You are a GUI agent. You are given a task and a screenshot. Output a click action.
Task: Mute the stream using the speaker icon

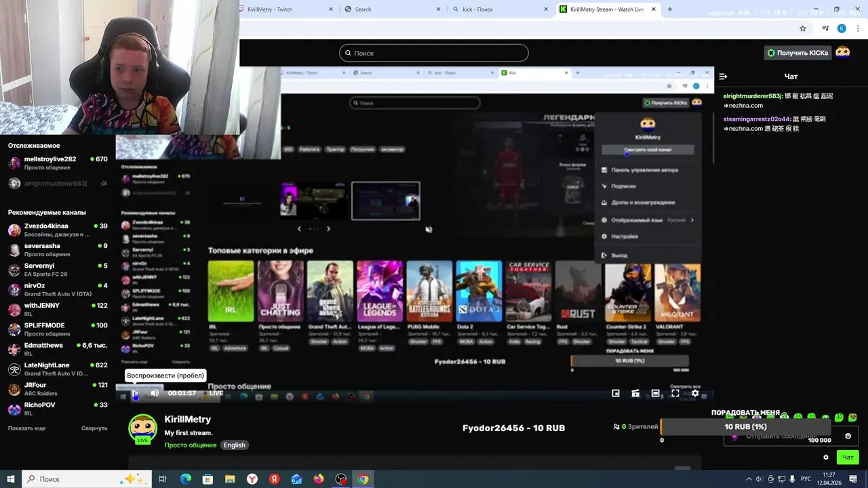(155, 393)
